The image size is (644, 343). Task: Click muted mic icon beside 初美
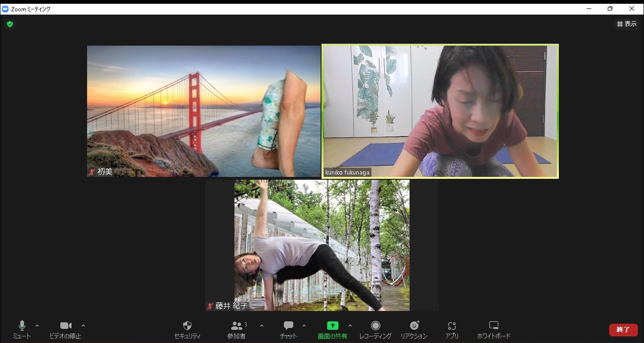(92, 172)
